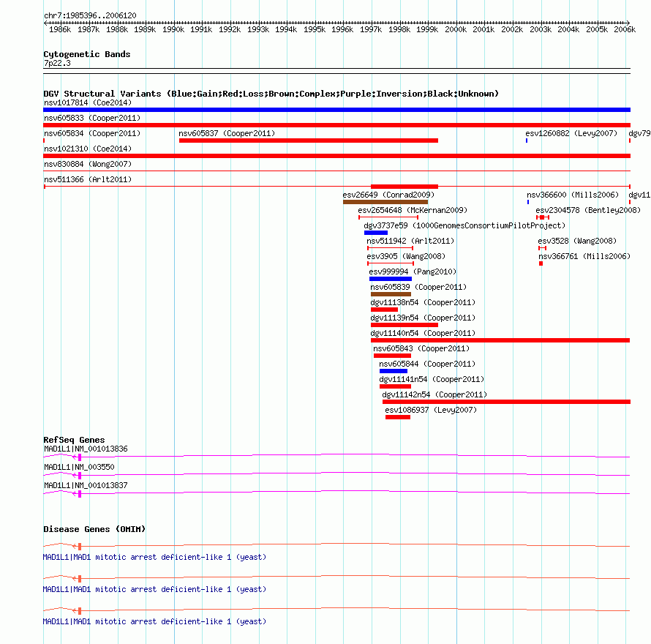The image size is (651, 644).
Task: Open the first MAD1L1 OMIM disease gene link
Action: (x=154, y=557)
